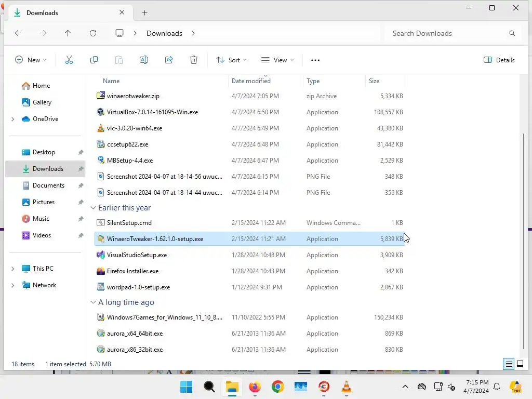Click the Rename icon in toolbar

144,60
